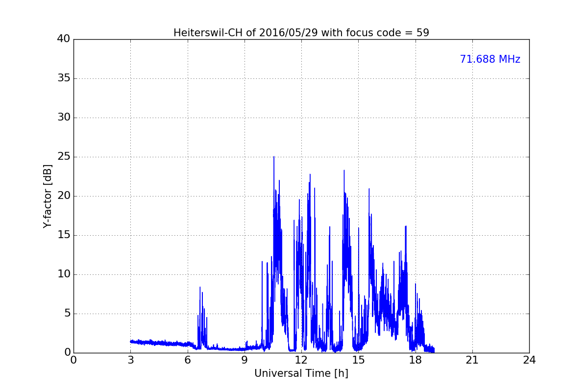Image resolution: width=588 pixels, height=392 pixels.
Task: Click the x-axis tick label 12
Action: tap(301, 360)
